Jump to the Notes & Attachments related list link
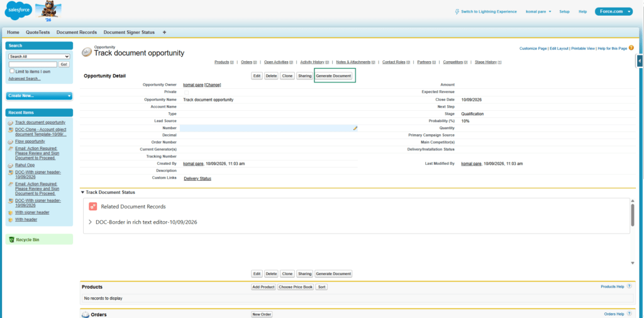Viewport: 644px width, 318px height. pyautogui.click(x=355, y=62)
